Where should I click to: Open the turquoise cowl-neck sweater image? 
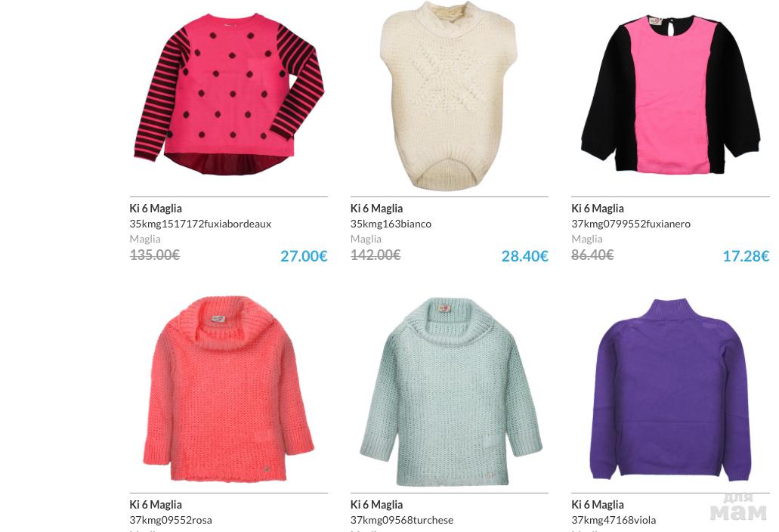coord(450,391)
